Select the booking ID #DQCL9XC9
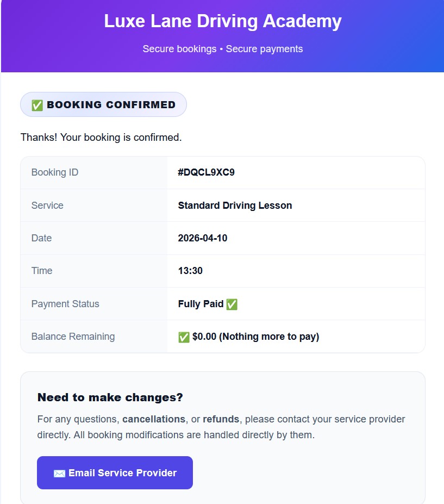 (x=208, y=172)
